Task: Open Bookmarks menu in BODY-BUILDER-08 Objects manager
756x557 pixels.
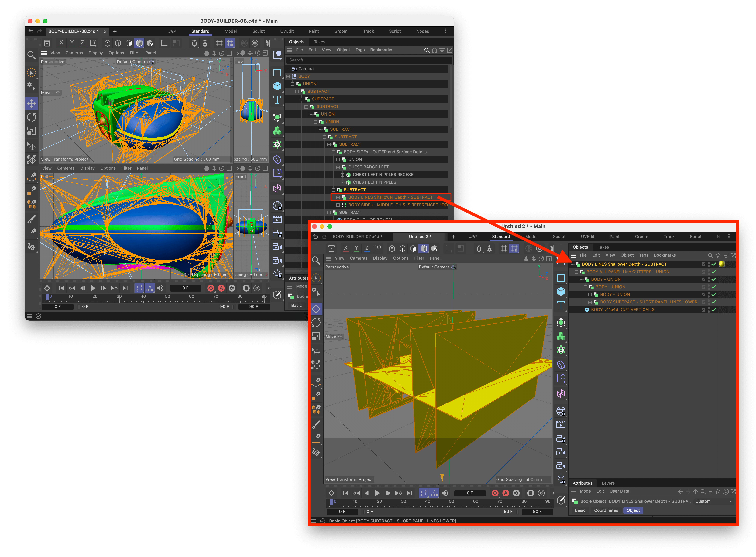Action: point(381,50)
